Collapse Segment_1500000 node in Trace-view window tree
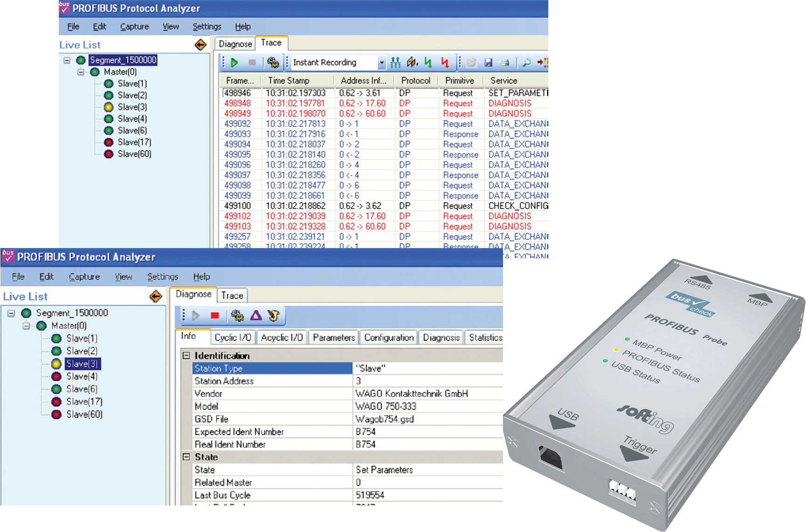The height and width of the screenshot is (532, 806). (x=67, y=60)
